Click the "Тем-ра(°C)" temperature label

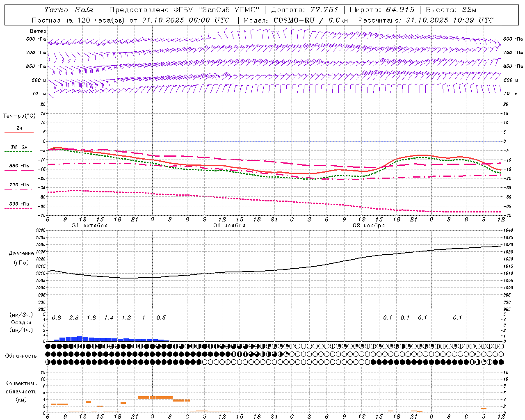point(19,116)
